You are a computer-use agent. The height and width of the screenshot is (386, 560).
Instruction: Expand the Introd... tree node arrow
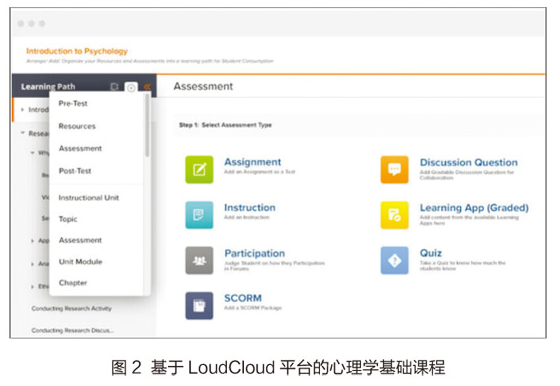click(22, 110)
